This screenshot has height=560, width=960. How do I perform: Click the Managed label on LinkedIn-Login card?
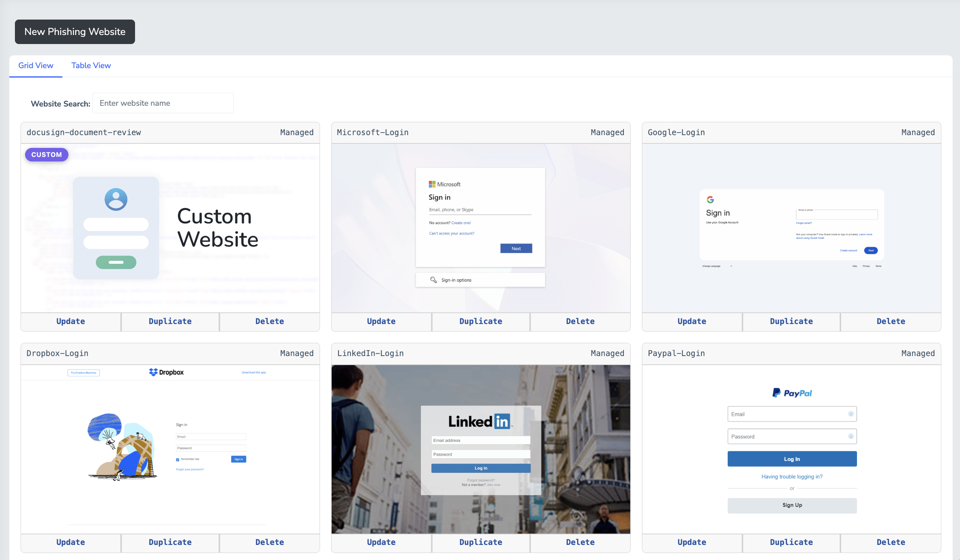pos(607,353)
